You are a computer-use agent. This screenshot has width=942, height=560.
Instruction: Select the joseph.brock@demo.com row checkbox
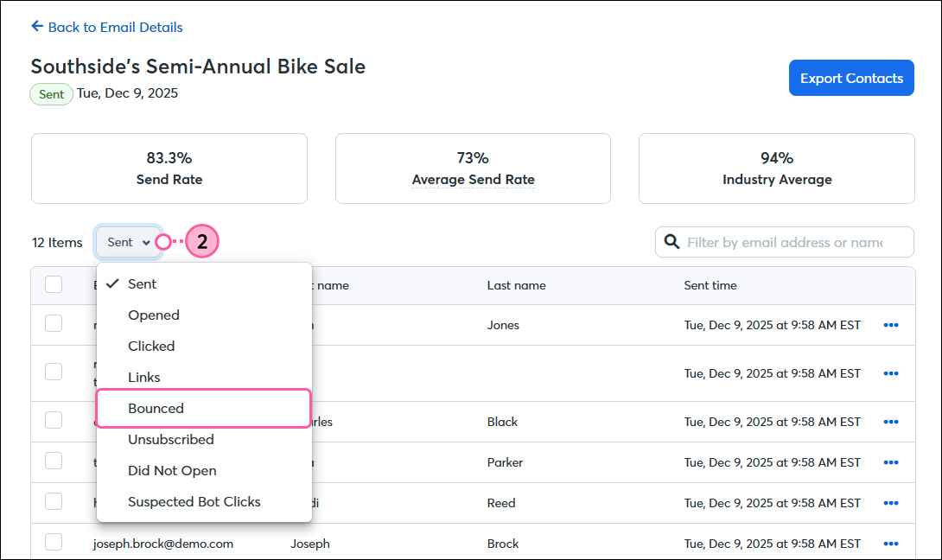click(54, 542)
